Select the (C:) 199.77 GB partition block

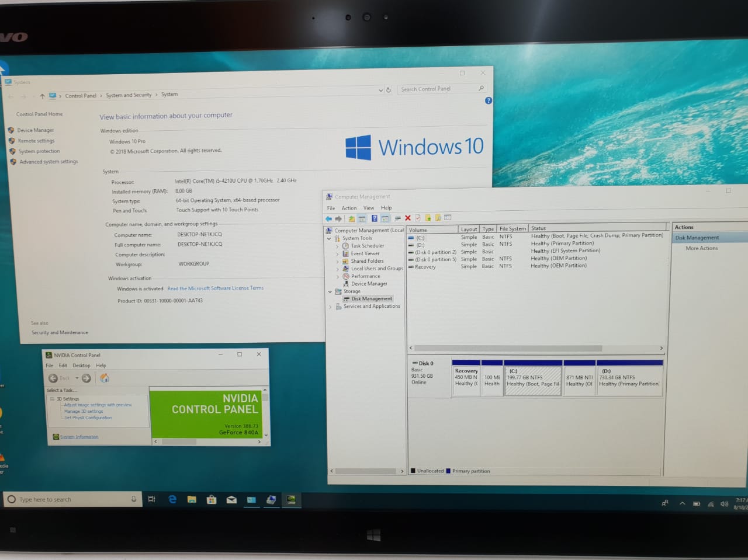(533, 378)
